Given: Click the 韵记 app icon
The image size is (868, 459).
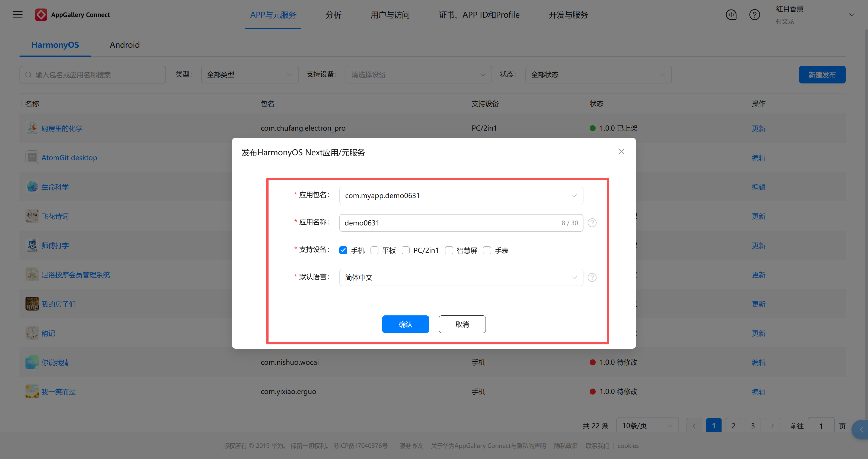Looking at the screenshot, I should 32,333.
